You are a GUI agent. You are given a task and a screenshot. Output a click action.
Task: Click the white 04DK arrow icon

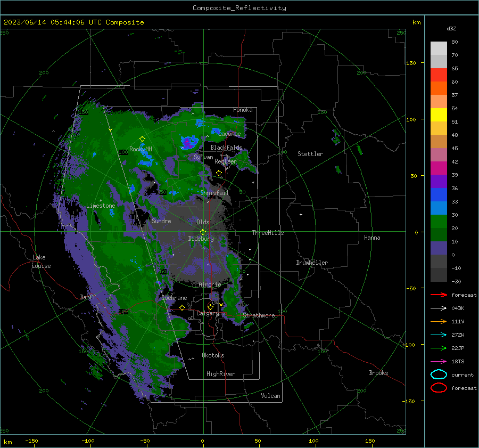coord(439,308)
